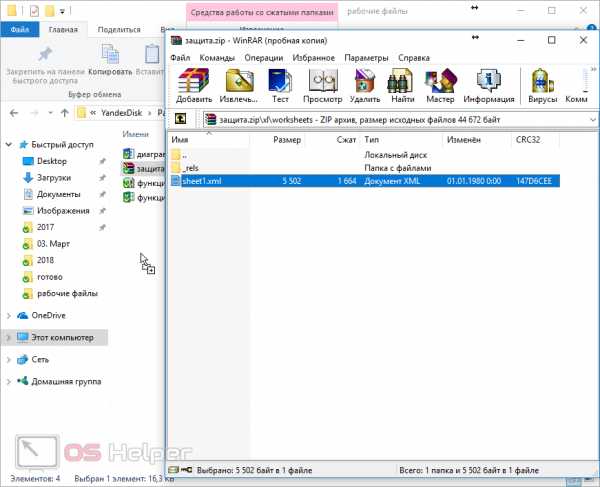Screen dimensions: 600x487
Task: Select the parent '..' folder row
Action: click(364, 155)
